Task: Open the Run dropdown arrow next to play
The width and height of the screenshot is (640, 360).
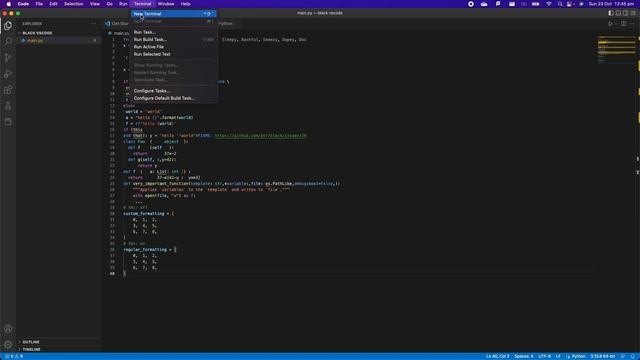Action: 616,24
